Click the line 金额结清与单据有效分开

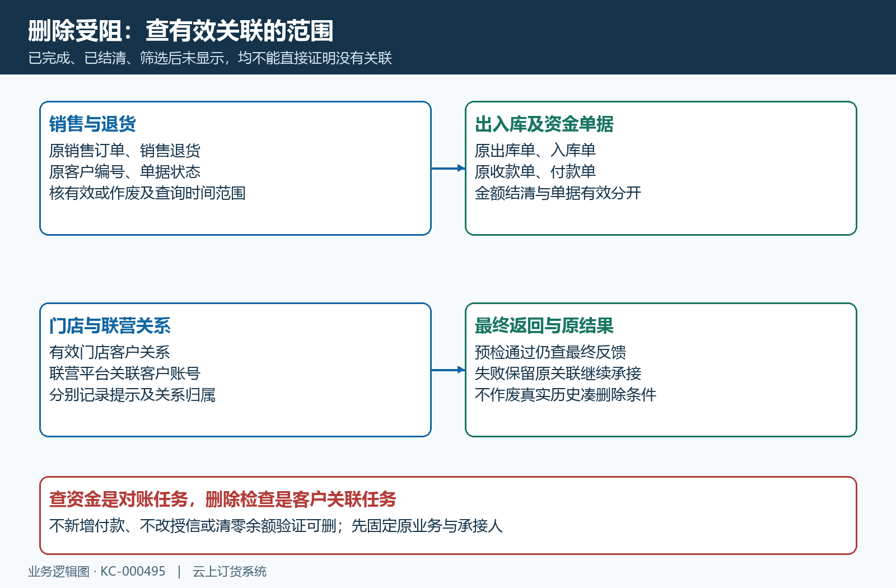[x=558, y=193]
